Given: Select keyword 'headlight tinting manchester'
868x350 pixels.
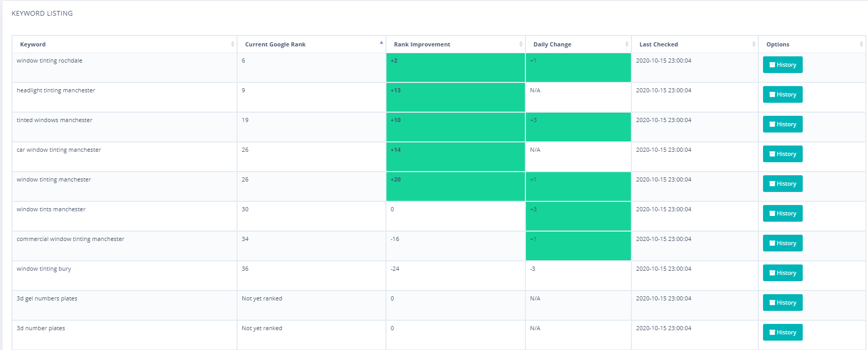Looking at the screenshot, I should (56, 90).
